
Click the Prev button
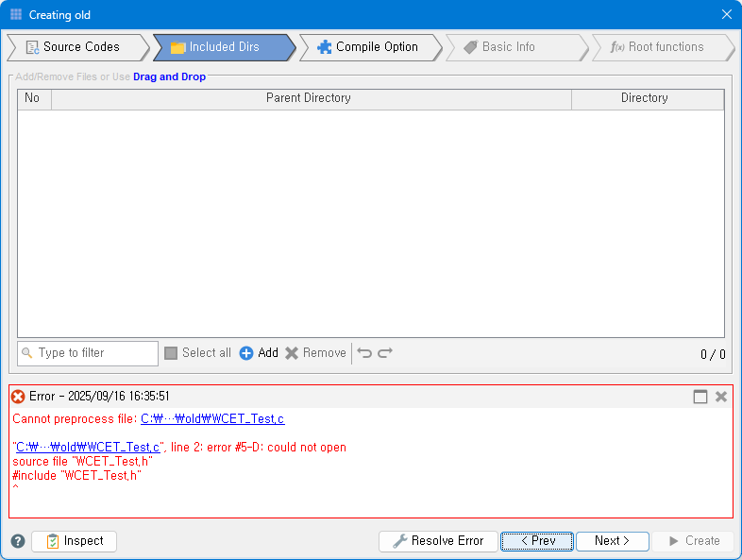point(537,541)
